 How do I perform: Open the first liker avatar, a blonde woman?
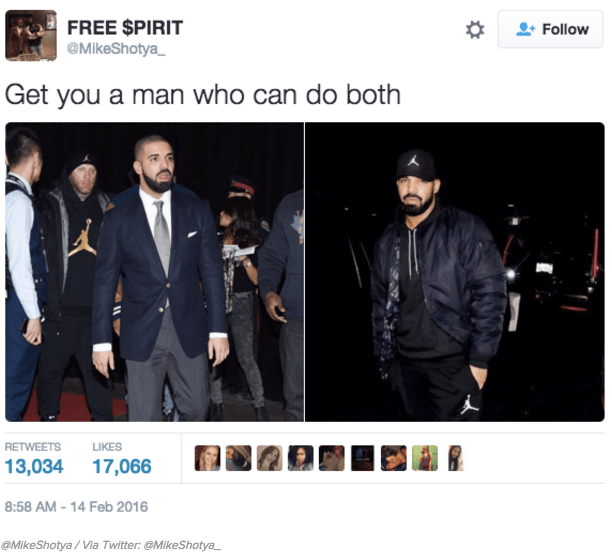pyautogui.click(x=207, y=458)
